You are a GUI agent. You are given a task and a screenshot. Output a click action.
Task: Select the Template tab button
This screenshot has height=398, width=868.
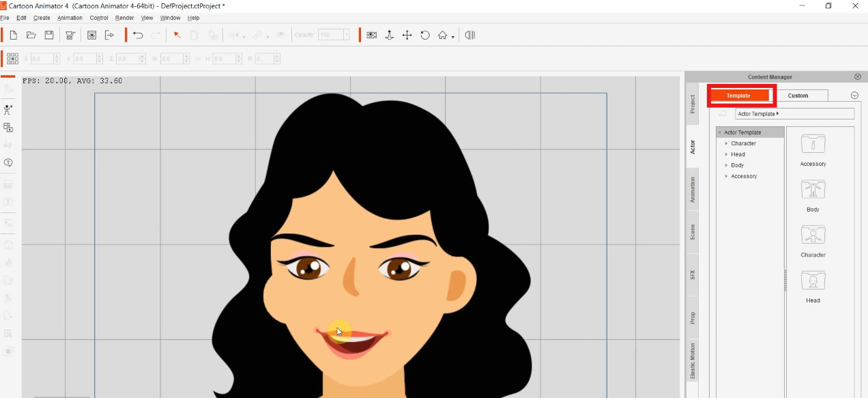pos(738,96)
